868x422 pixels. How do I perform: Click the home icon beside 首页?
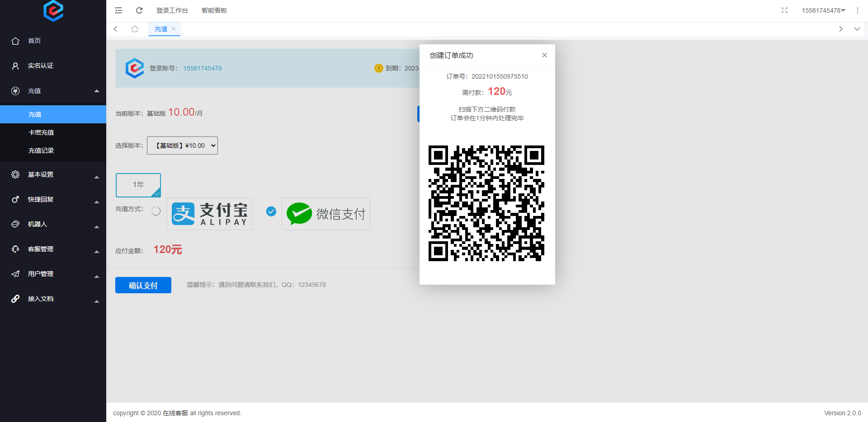(15, 41)
